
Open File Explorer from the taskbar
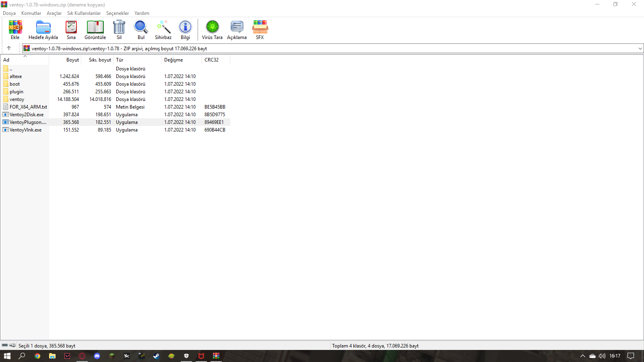click(52, 356)
